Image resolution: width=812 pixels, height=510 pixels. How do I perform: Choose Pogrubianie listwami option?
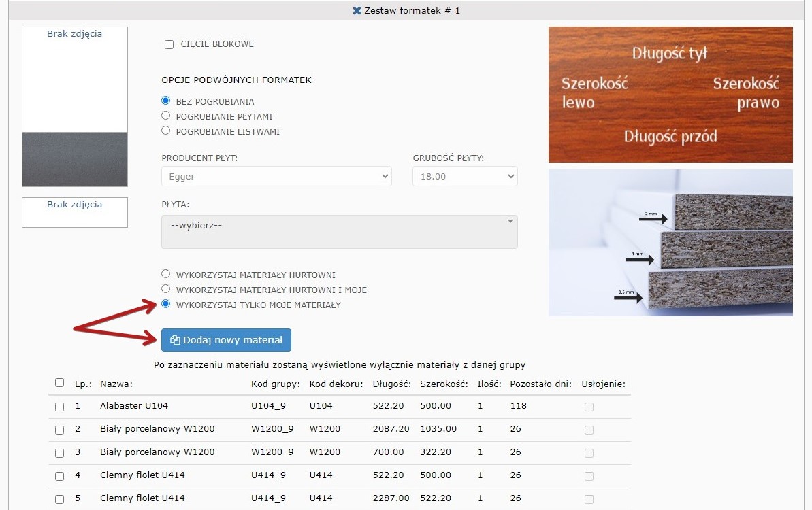click(x=166, y=131)
